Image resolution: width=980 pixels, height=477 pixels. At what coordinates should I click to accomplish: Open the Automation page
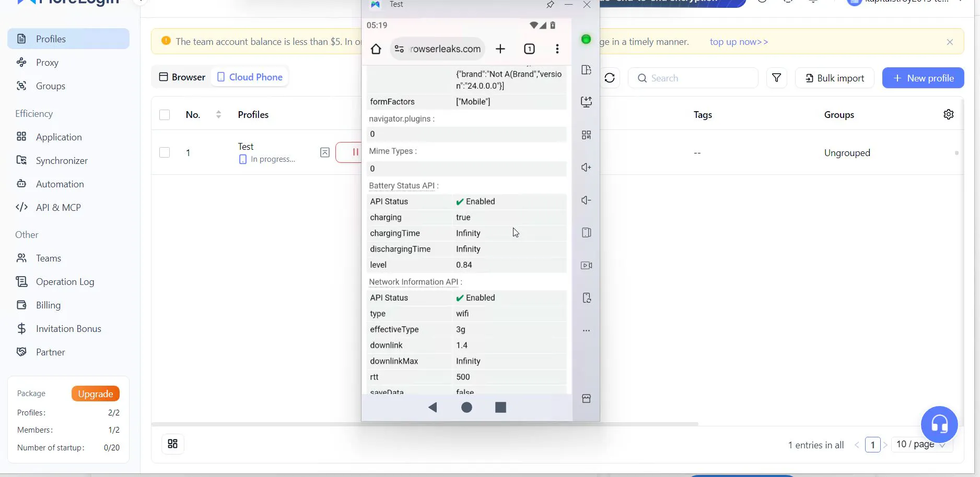[68, 184]
